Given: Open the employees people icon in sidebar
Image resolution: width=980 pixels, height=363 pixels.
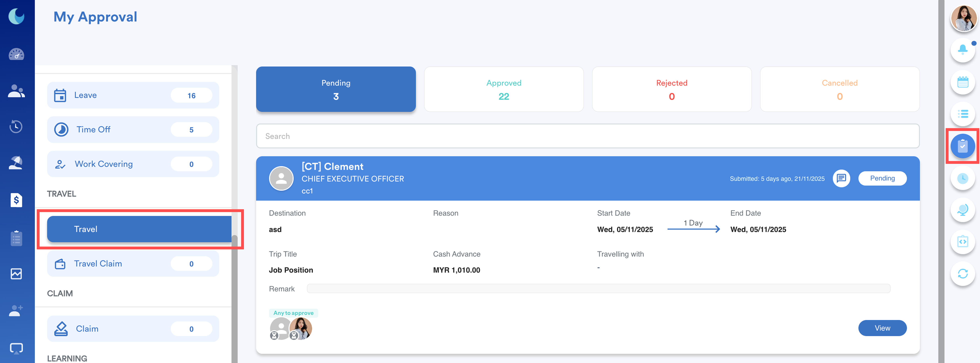Looking at the screenshot, I should (x=16, y=91).
